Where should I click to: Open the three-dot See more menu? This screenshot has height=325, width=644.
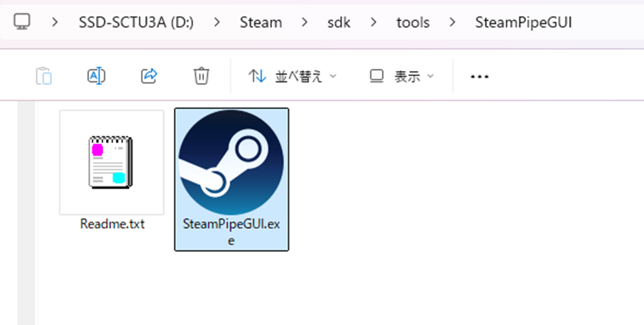479,77
